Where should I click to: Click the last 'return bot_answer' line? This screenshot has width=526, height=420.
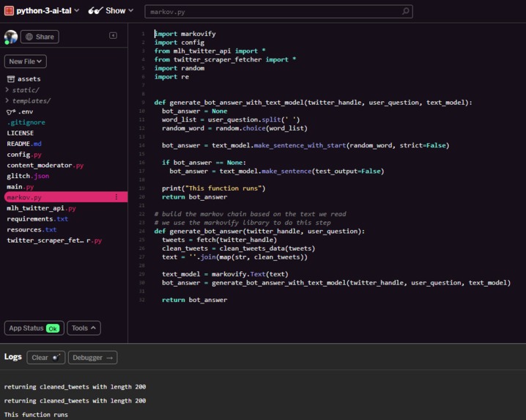tap(195, 300)
